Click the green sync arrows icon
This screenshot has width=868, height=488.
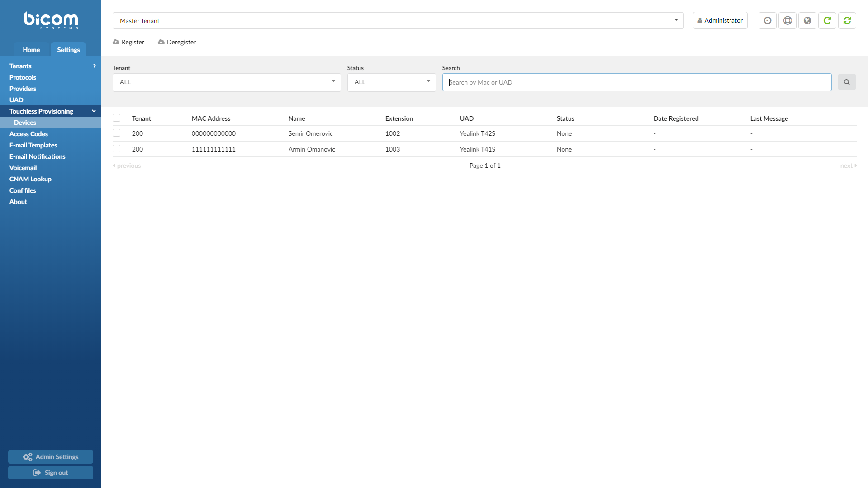click(847, 20)
